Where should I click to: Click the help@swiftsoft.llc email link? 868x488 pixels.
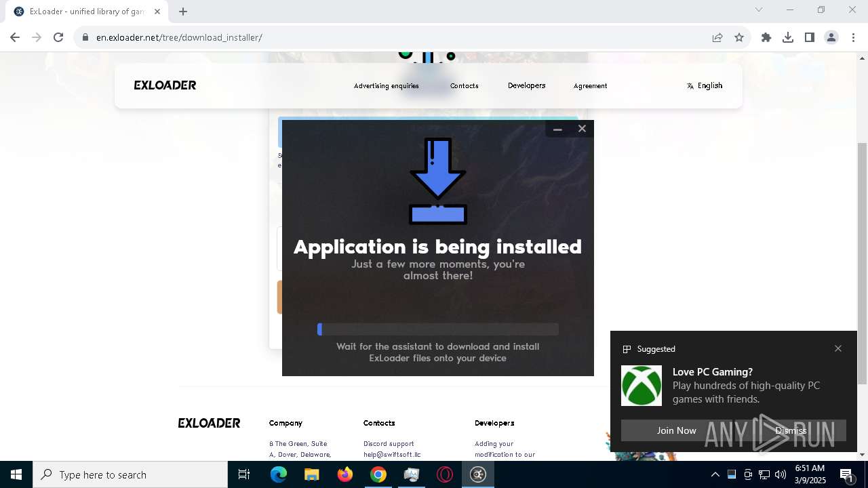point(392,455)
